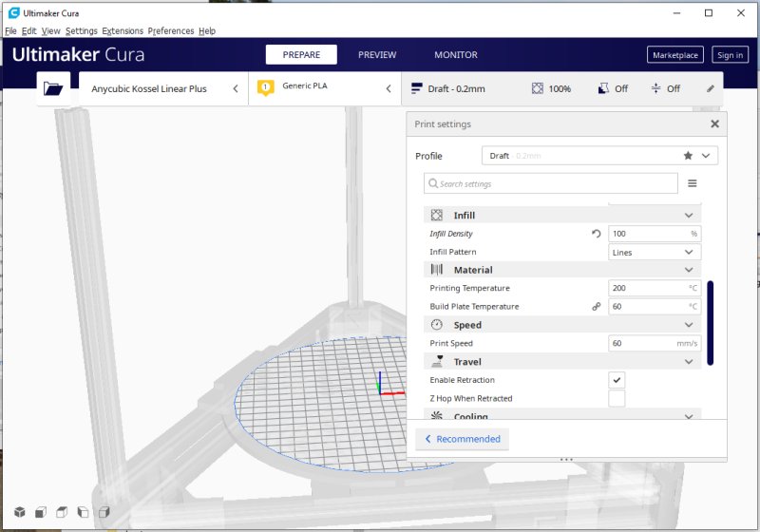The width and height of the screenshot is (760, 532).
Task: Click the Infill Density value field
Action: coord(655,234)
